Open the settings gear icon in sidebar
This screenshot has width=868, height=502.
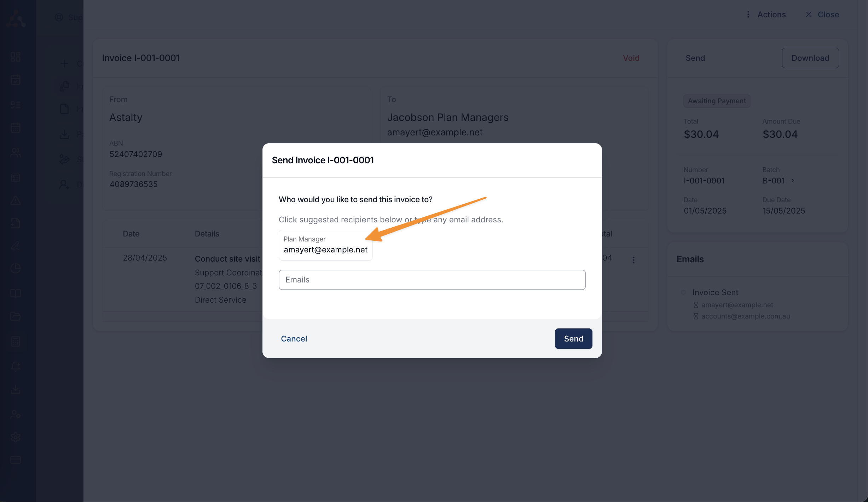pyautogui.click(x=16, y=437)
